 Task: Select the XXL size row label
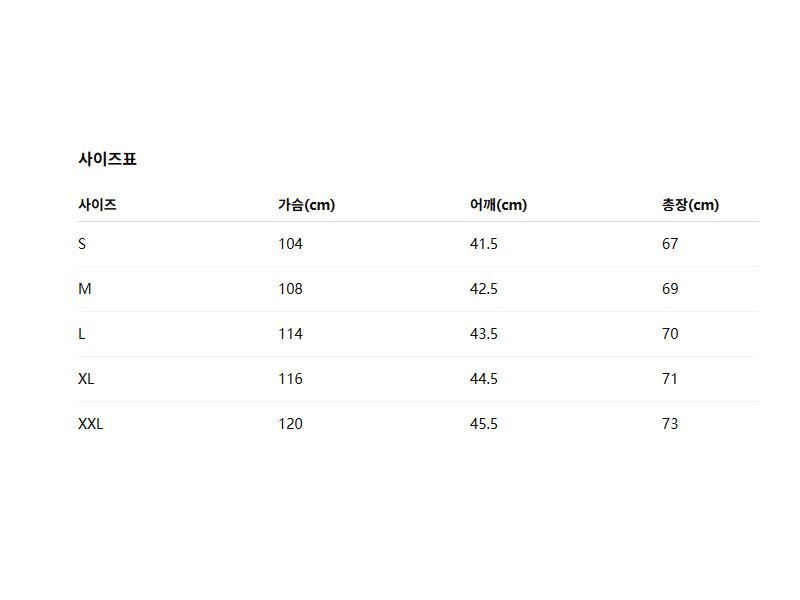pos(91,424)
